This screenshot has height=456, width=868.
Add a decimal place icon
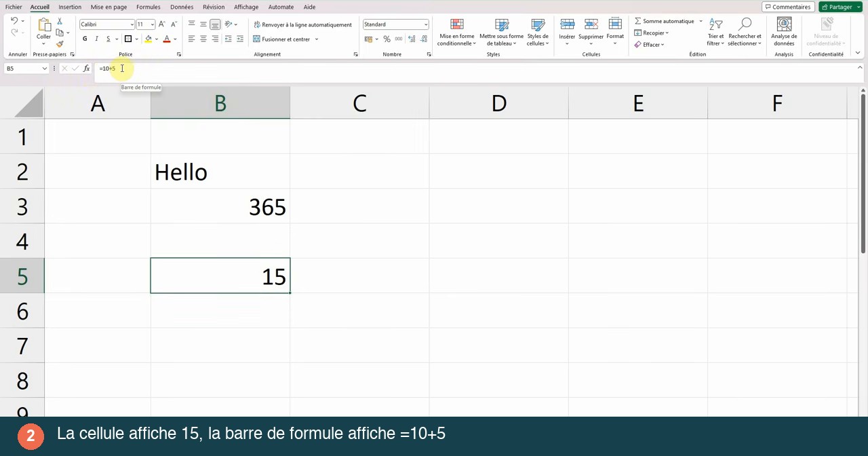(x=411, y=39)
